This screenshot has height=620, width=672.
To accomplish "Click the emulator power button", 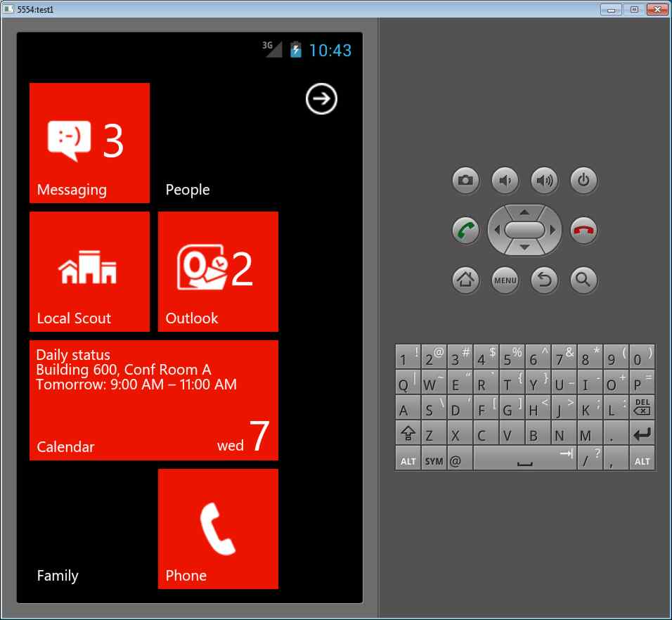I will pyautogui.click(x=583, y=181).
